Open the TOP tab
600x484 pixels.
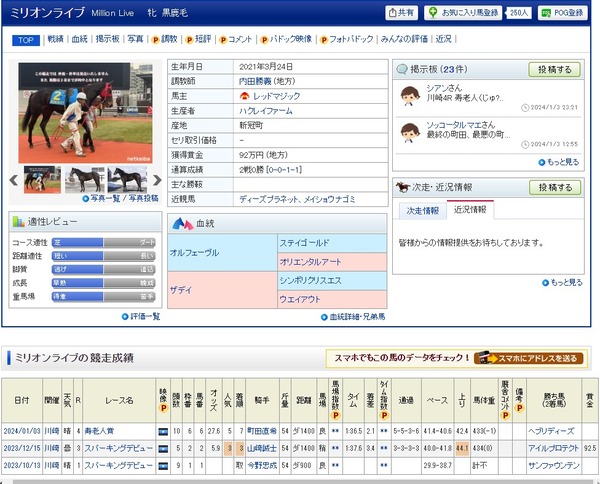[x=26, y=40]
